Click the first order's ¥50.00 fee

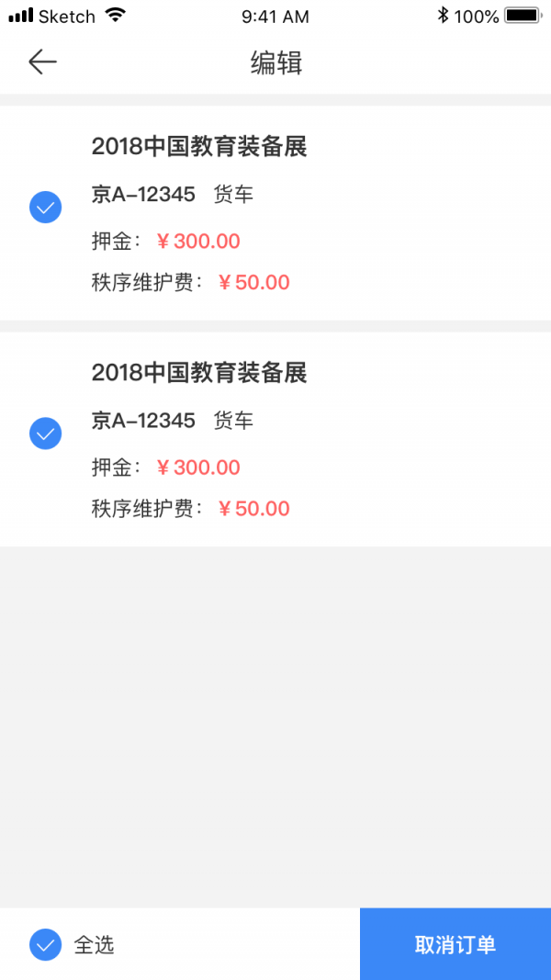point(253,282)
